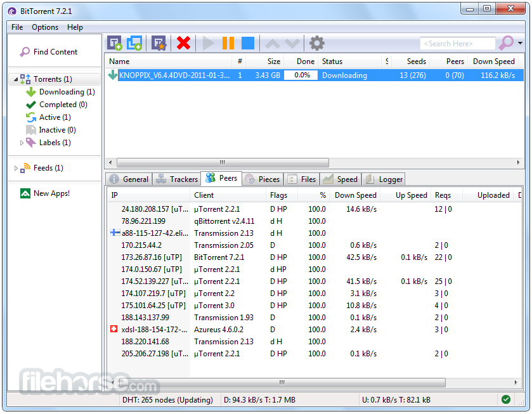Screen dimensions: 532x414
Task: Pause the selected torrent
Action: pos(228,43)
